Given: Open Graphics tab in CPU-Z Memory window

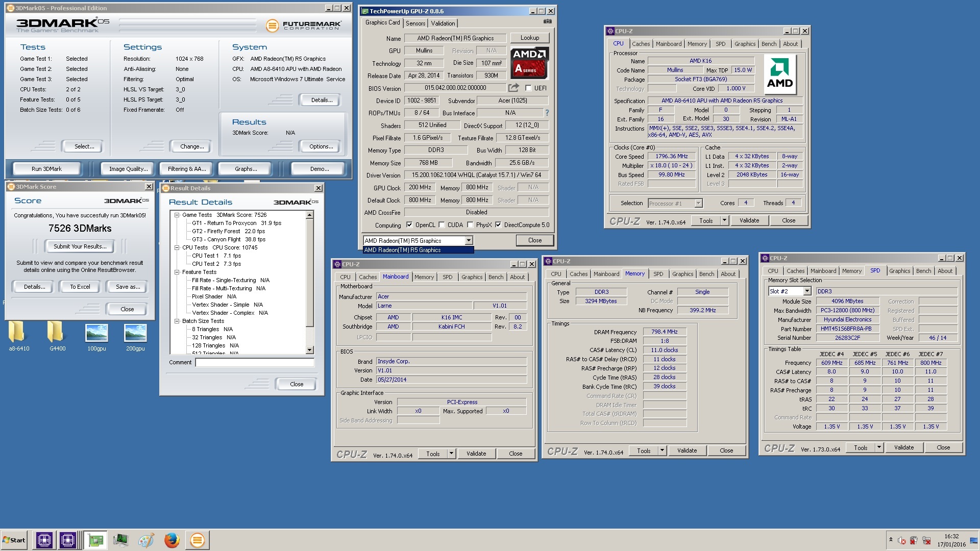Looking at the screenshot, I should [682, 274].
